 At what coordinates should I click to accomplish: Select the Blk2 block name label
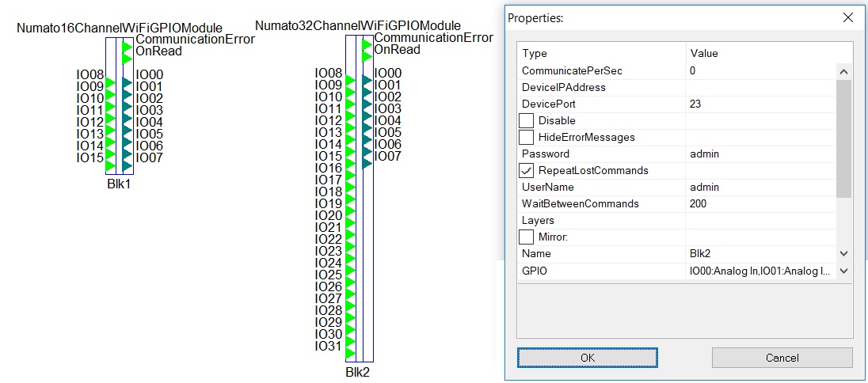tap(358, 372)
